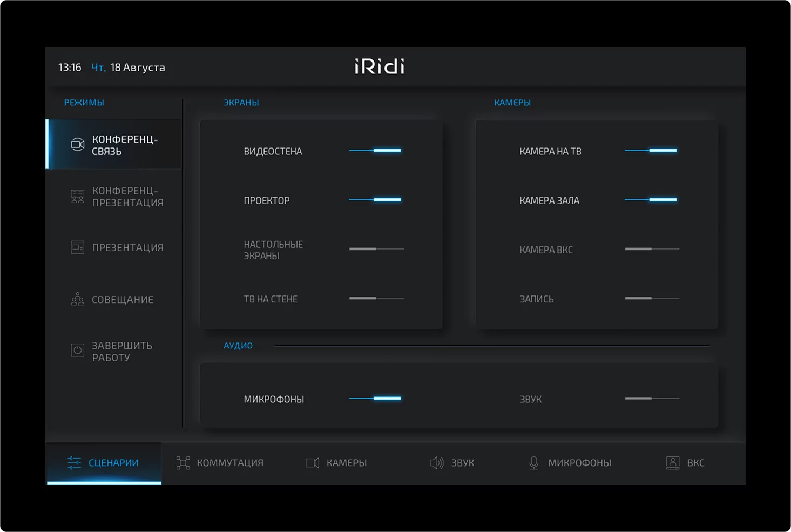Turn off the Видеостена toggle
791x532 pixels.
click(x=375, y=151)
